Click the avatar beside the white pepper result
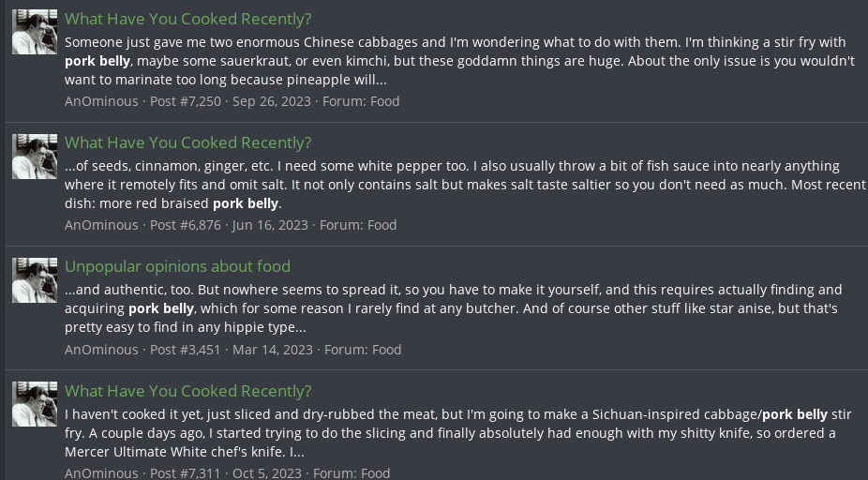The height and width of the screenshot is (480, 868). coord(35,157)
